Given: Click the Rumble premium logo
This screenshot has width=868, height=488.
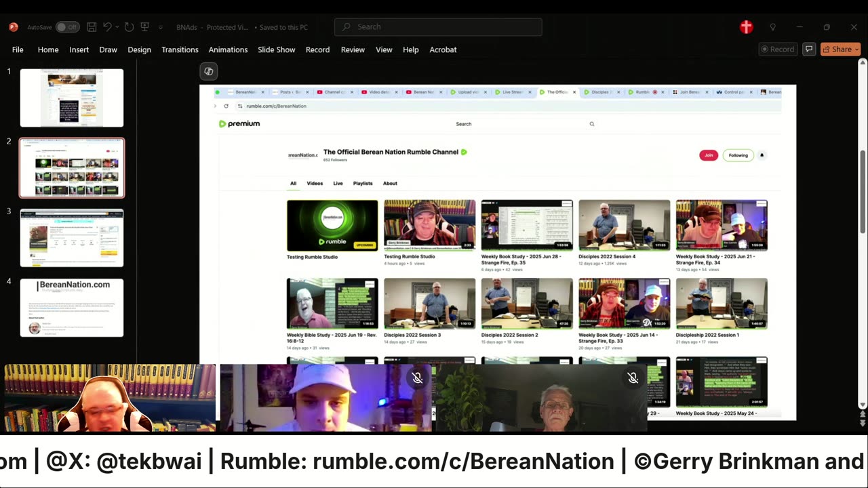Looking at the screenshot, I should 239,124.
